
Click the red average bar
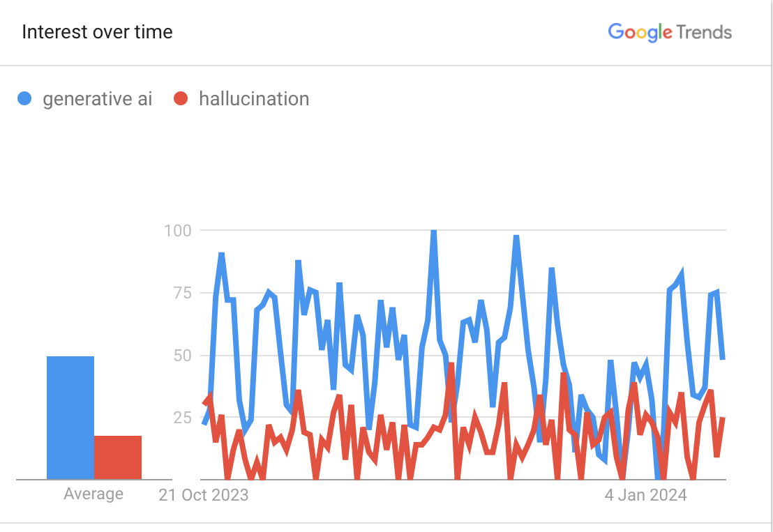(118, 457)
